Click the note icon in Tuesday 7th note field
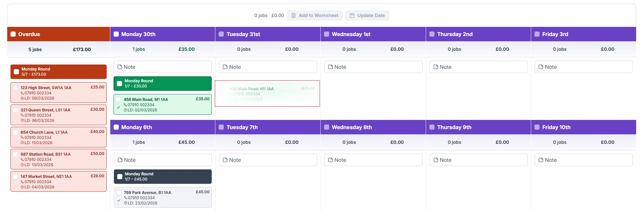The height and width of the screenshot is (211, 644). 225,160
